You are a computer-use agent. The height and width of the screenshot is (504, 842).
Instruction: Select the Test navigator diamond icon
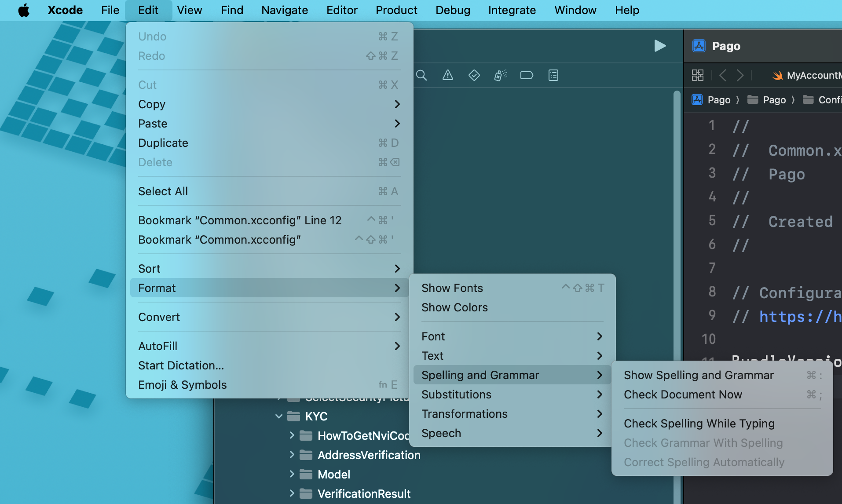[474, 75]
